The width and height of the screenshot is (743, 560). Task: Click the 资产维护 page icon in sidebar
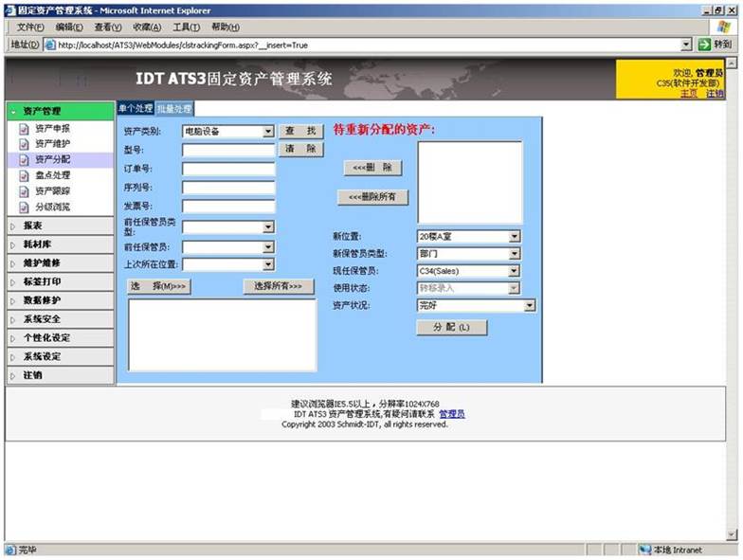[x=25, y=144]
